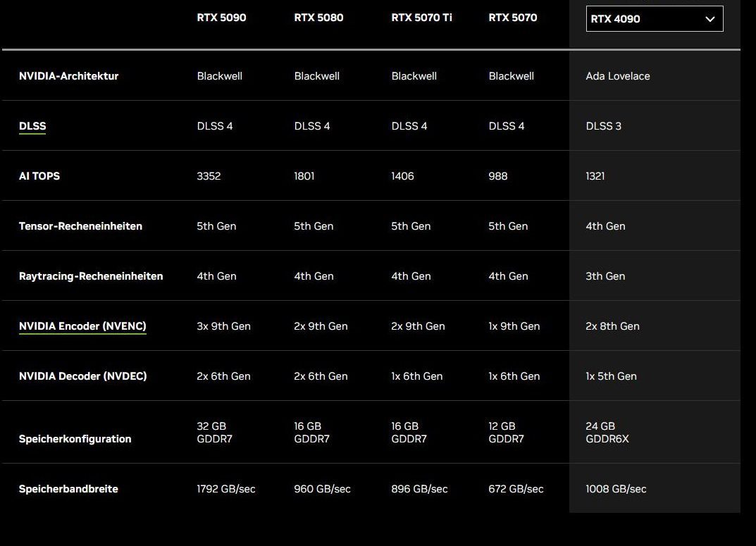Click the Speicherkonfiguration row label
Viewport: 756px width, 546px height.
tap(75, 439)
